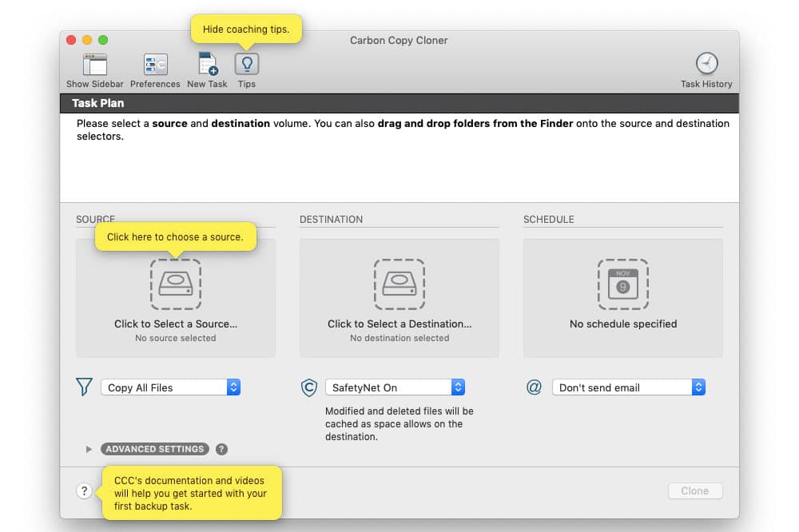Click the Show Sidebar toolbar icon

(x=95, y=65)
